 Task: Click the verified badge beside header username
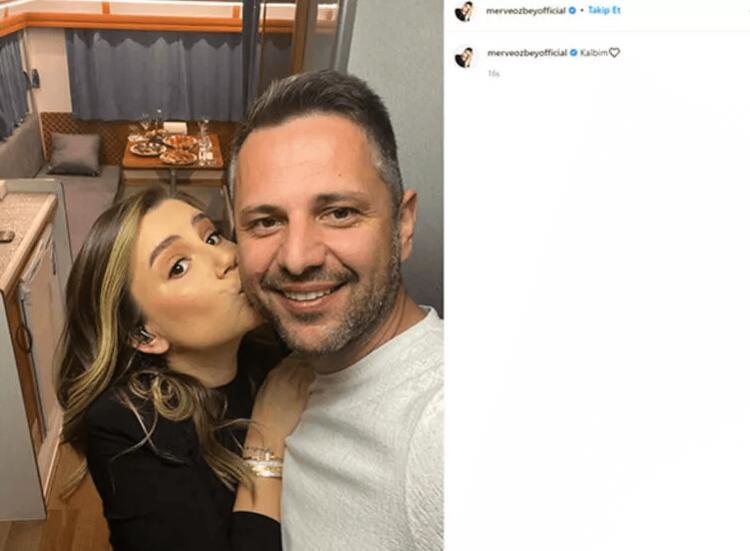click(572, 11)
